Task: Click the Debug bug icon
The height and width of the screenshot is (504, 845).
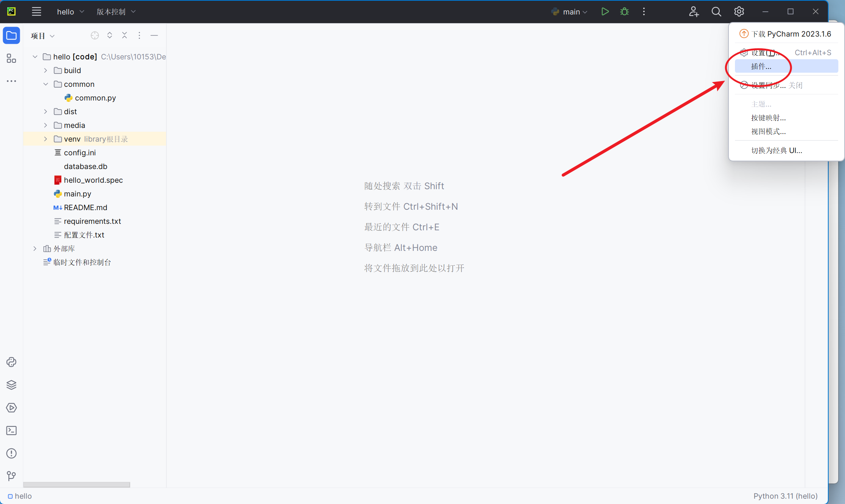Action: [625, 11]
